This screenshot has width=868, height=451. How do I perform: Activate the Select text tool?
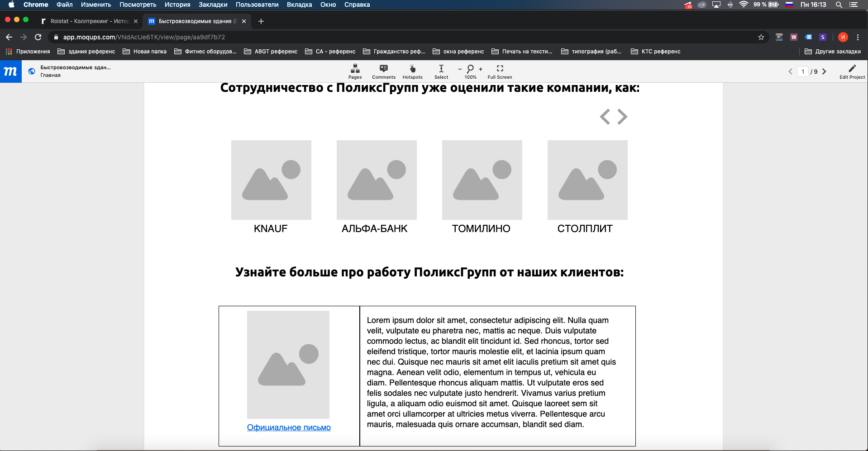pos(441,71)
